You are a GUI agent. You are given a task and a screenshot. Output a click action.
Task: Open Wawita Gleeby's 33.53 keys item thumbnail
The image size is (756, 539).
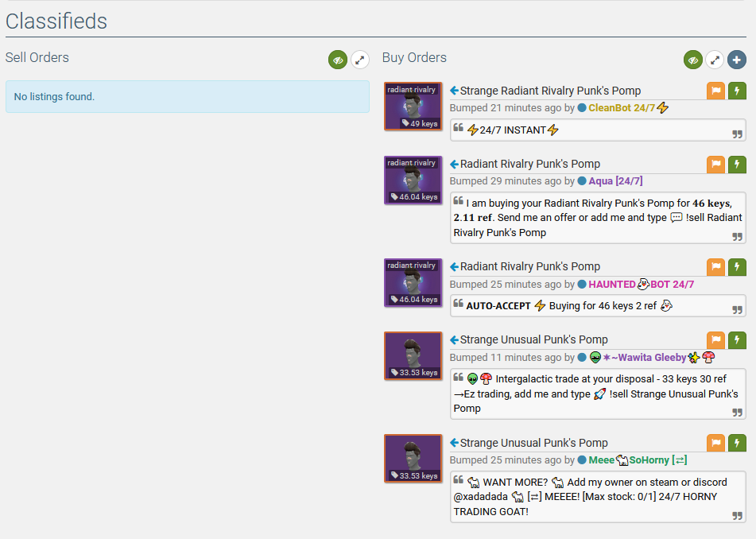pyautogui.click(x=413, y=356)
